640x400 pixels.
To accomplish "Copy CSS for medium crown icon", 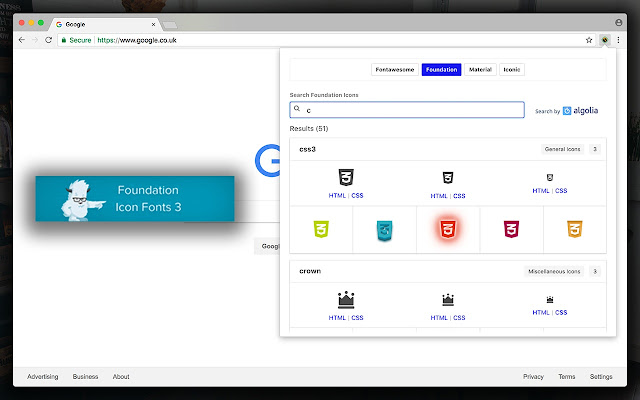I will click(459, 318).
